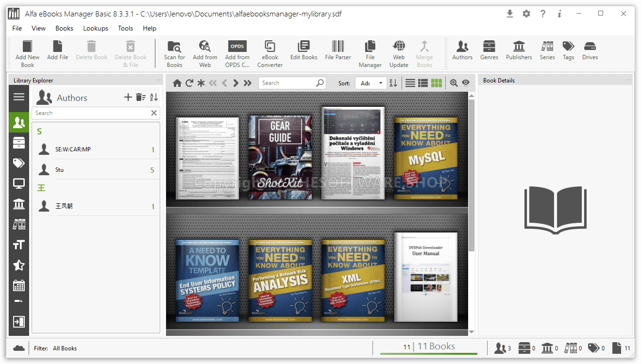Viewport: 641px width, 364px height.
Task: Go to next page arrow
Action: click(236, 83)
